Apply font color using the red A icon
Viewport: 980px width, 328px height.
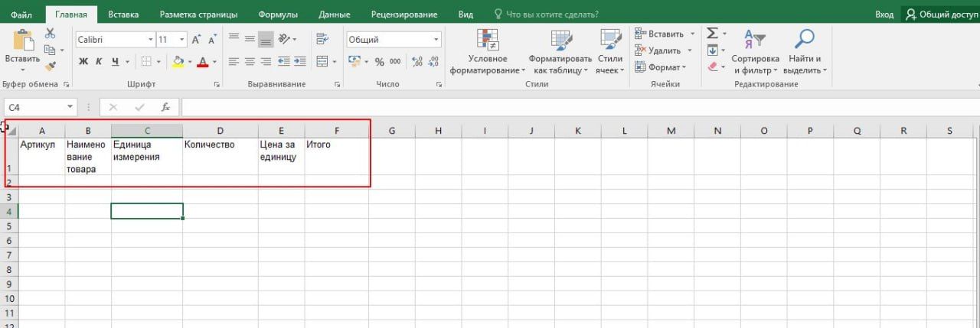(x=203, y=62)
